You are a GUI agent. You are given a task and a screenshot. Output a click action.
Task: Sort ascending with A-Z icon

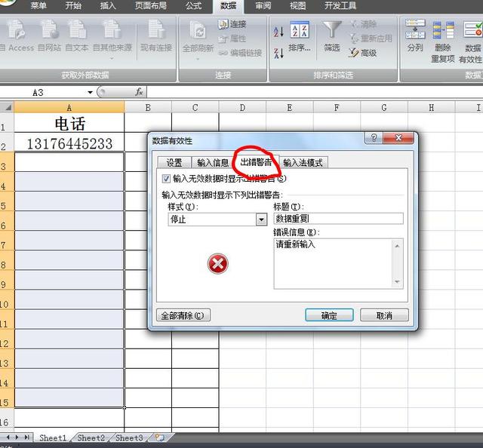tap(278, 31)
